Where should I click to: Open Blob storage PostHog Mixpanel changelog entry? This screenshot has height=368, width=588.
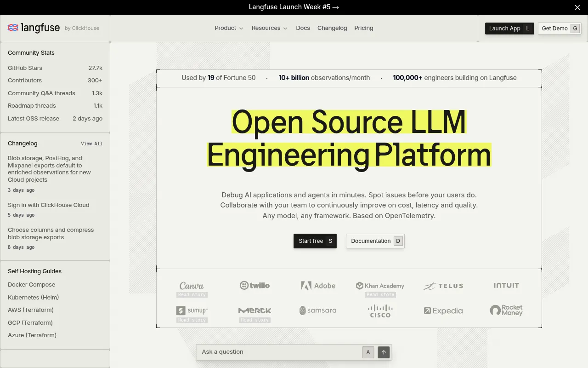point(55,174)
